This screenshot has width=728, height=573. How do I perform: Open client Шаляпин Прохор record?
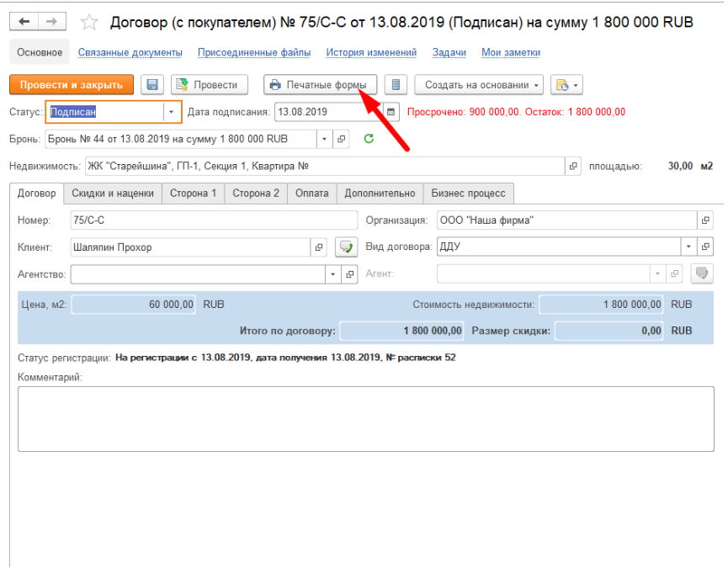[x=319, y=247]
